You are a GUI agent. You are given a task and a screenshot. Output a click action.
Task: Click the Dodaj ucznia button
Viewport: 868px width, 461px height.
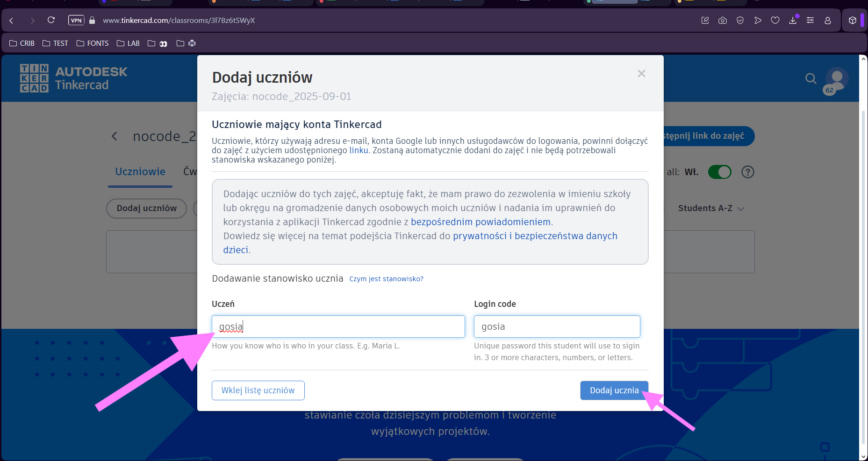click(x=614, y=390)
